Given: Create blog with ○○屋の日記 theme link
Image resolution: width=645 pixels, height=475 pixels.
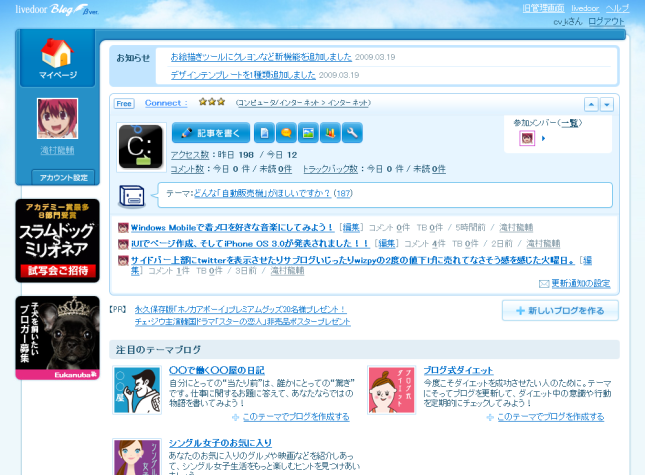Looking at the screenshot, I should click(x=296, y=417).
